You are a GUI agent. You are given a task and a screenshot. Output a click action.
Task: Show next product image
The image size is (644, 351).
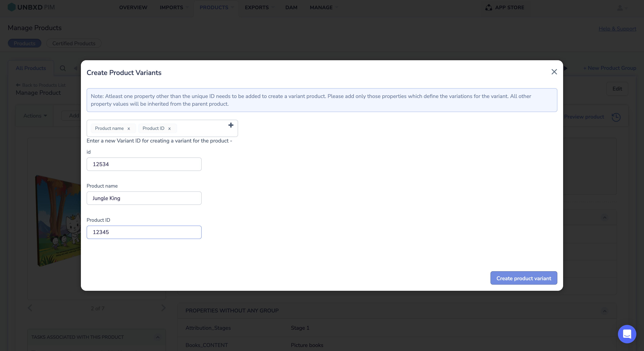(163, 308)
